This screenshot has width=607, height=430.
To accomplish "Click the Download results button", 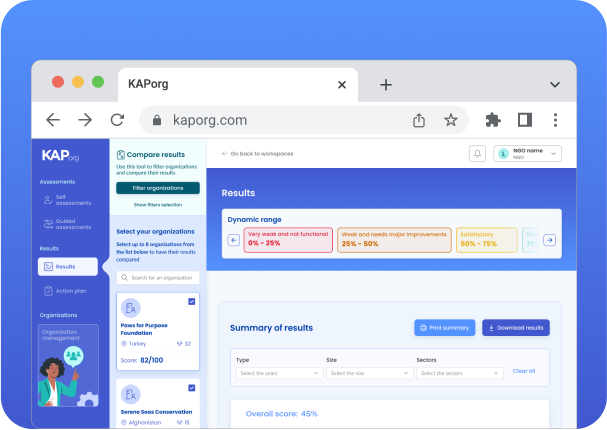I will 515,328.
